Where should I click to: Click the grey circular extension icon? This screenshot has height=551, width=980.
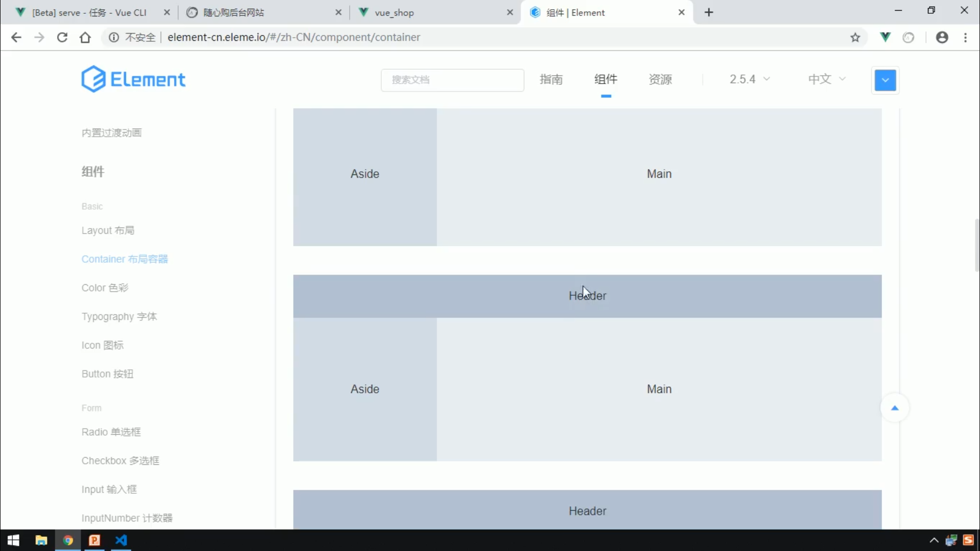[909, 37]
